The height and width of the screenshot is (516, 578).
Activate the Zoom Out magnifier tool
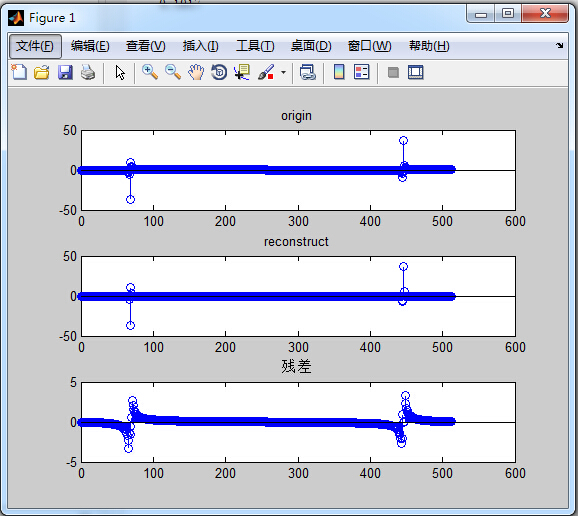pyautogui.click(x=173, y=72)
